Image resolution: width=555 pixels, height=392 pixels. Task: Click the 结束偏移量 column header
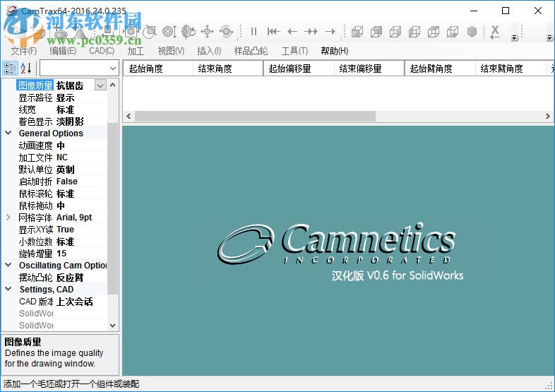[x=369, y=69]
